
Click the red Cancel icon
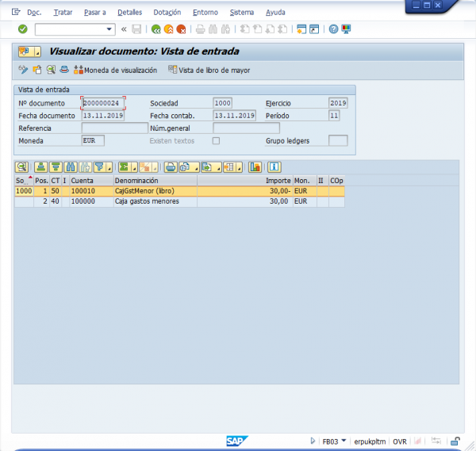coord(181,29)
